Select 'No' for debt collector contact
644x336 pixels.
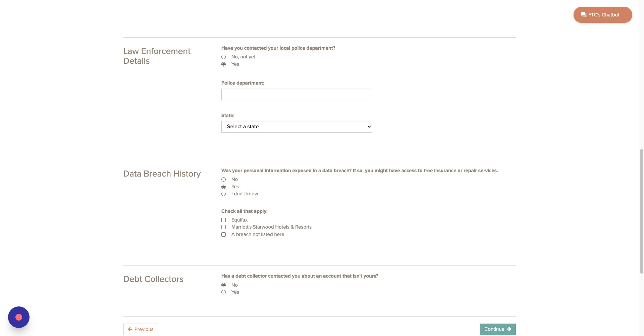tap(224, 285)
